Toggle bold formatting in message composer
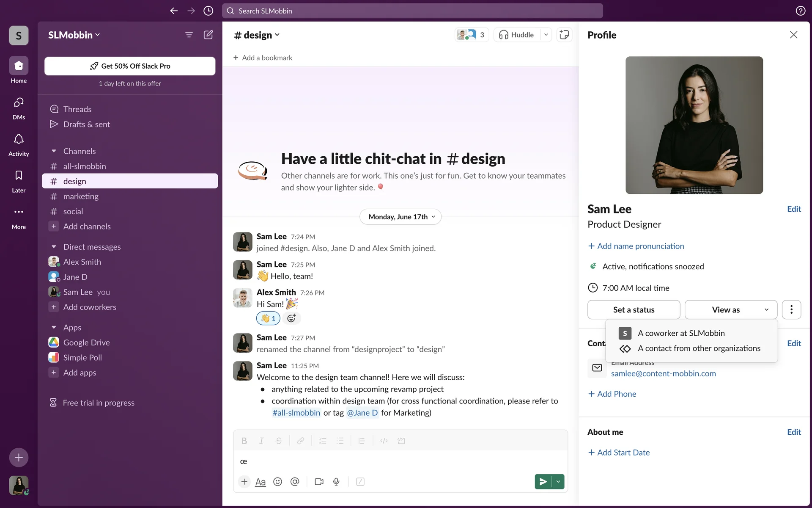The width and height of the screenshot is (812, 508). point(244,441)
